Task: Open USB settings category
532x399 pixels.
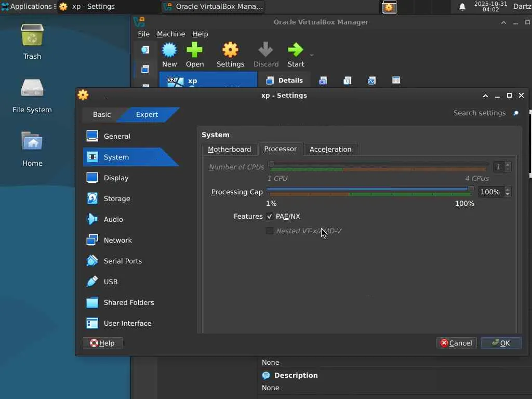Action: tap(130, 282)
